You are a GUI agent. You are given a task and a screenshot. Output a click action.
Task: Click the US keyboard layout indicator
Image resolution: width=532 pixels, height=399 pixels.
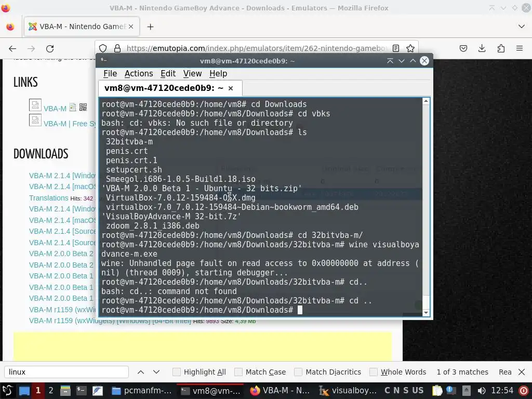[418, 391]
